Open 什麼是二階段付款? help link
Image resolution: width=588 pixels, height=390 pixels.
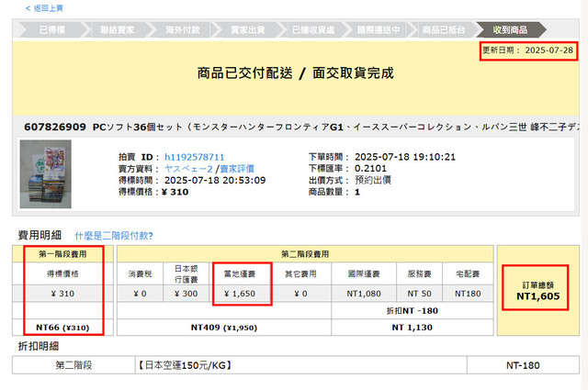point(114,236)
